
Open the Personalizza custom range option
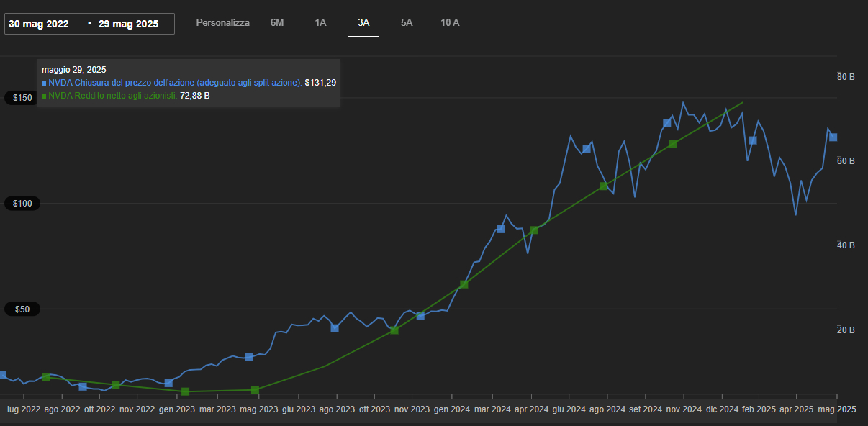click(223, 23)
